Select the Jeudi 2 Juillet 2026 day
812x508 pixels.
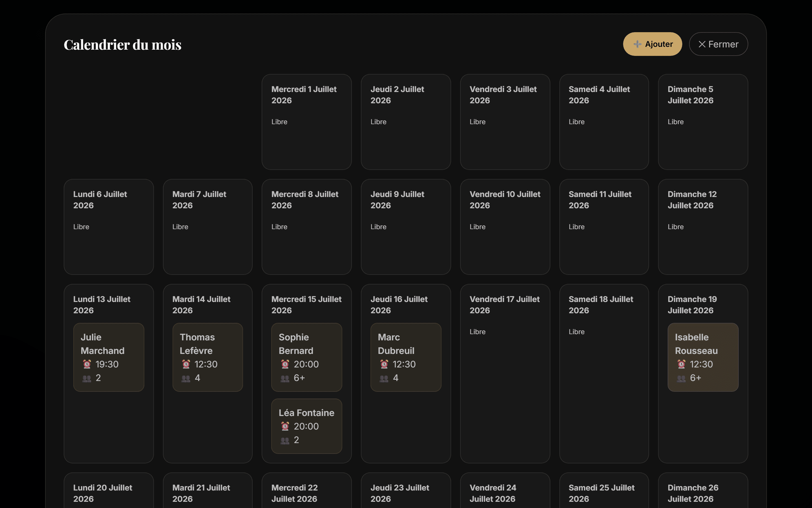coord(406,122)
